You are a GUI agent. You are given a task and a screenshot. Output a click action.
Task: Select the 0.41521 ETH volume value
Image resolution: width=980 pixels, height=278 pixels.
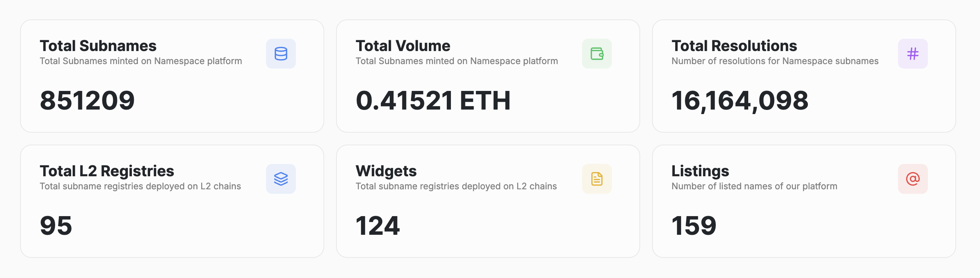tap(433, 101)
